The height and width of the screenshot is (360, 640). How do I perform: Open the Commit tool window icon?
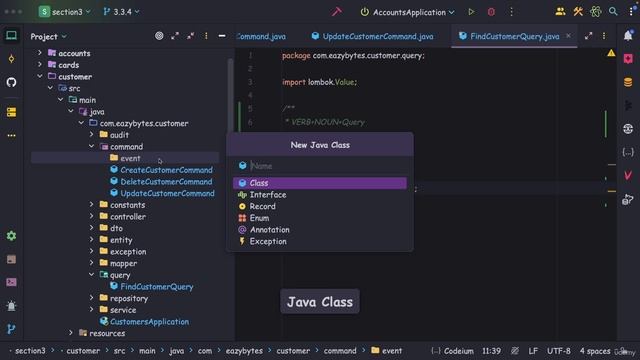click(x=11, y=59)
